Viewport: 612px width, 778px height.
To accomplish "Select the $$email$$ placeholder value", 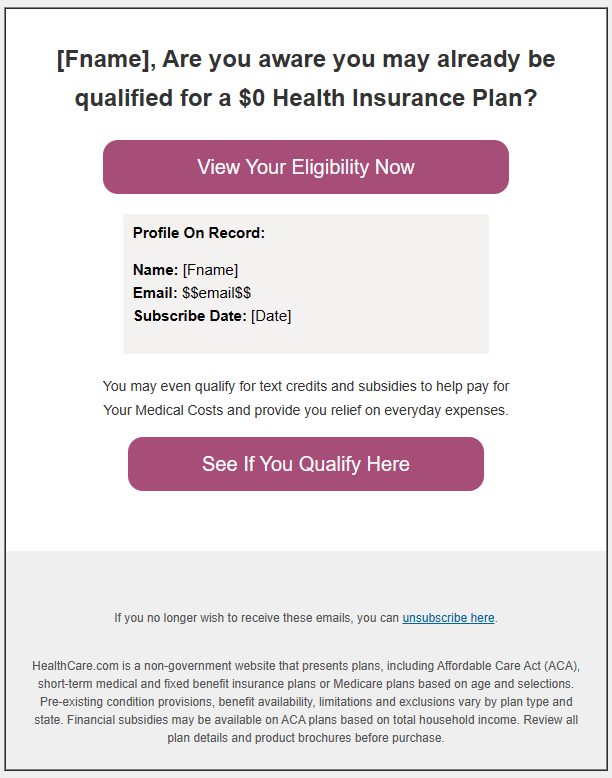I will (x=216, y=293).
